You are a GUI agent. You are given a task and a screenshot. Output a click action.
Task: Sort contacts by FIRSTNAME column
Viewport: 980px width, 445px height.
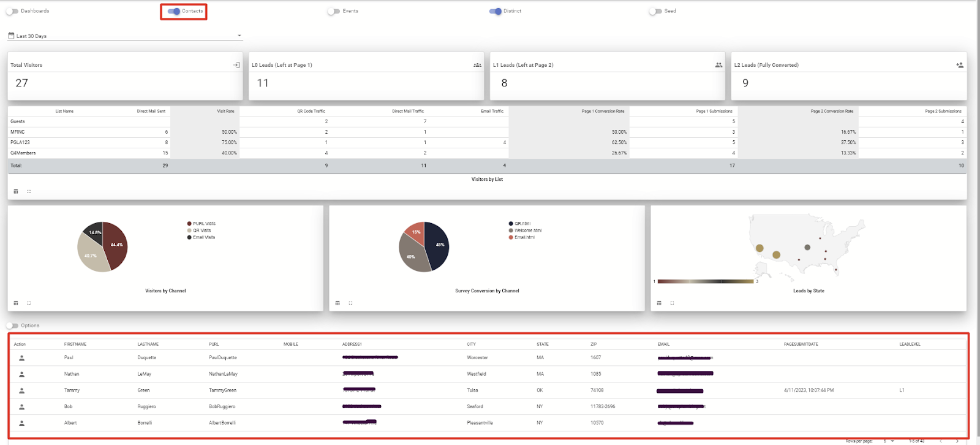pos(75,344)
